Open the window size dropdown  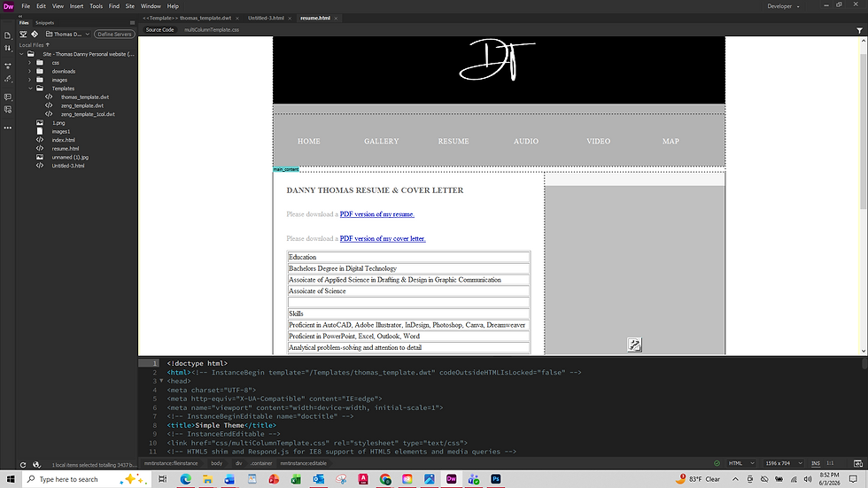783,463
